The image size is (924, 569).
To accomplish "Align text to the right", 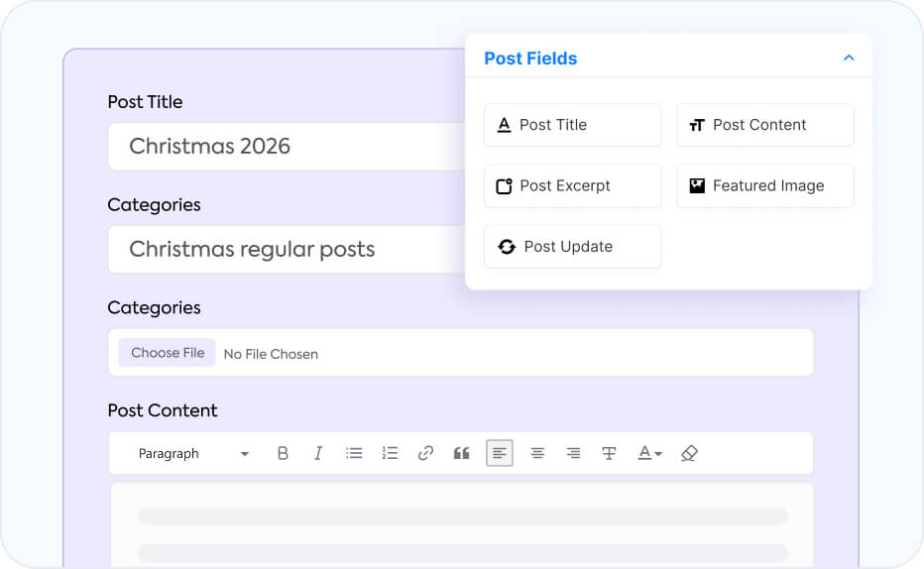I will click(573, 453).
